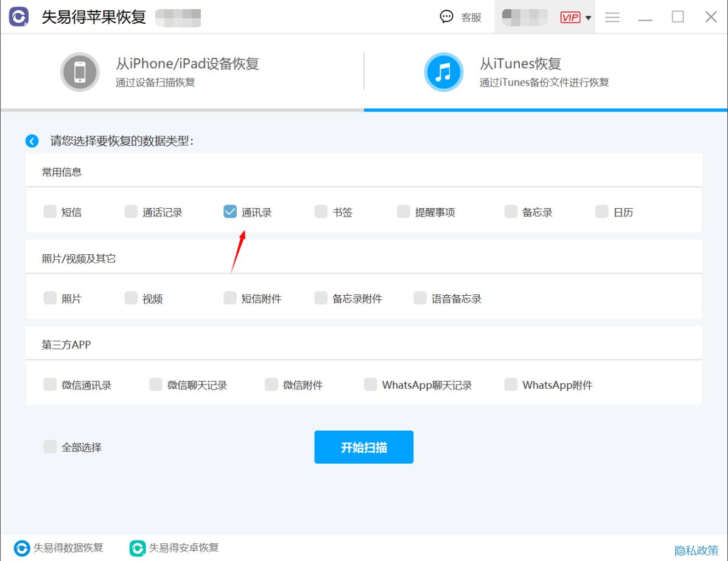Image resolution: width=728 pixels, height=561 pixels.
Task: Enable WhatsApp聊天记录 for recovery
Action: point(370,385)
